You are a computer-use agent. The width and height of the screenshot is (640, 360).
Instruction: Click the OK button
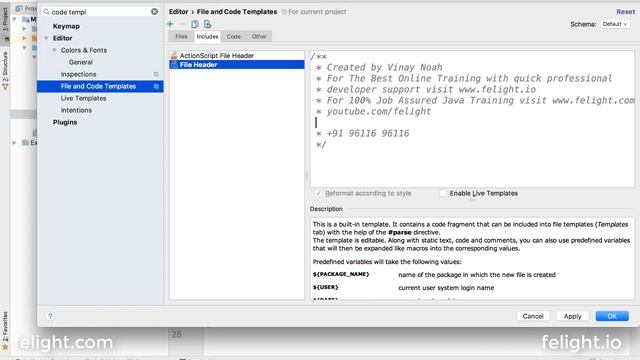pos(612,316)
